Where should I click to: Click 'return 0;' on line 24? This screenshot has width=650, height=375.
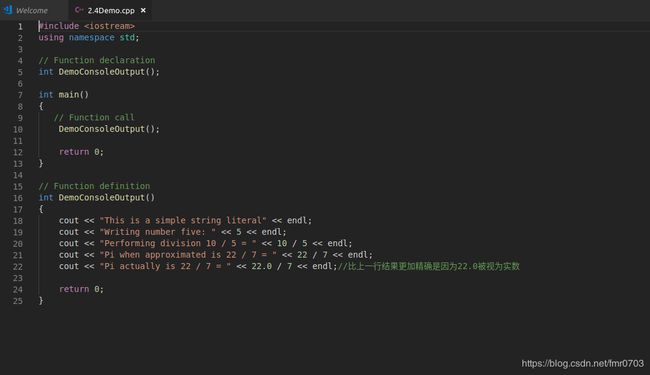[x=81, y=289]
